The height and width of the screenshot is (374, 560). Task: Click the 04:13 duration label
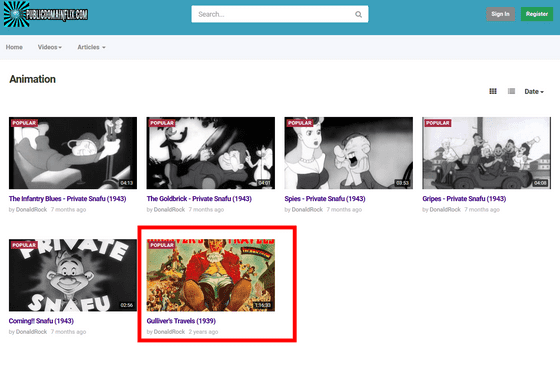pyautogui.click(x=127, y=183)
